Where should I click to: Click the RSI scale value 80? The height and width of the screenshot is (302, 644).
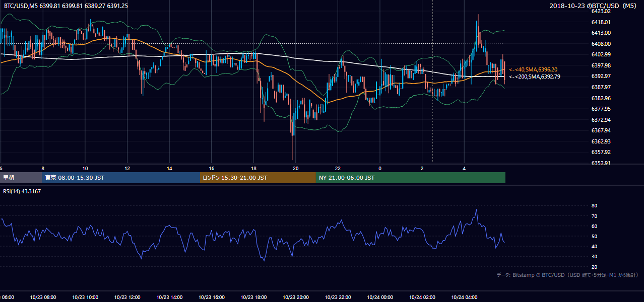click(x=595, y=206)
